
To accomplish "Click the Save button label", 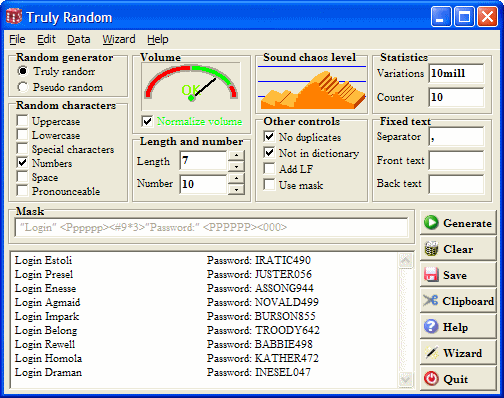I will (x=455, y=275).
